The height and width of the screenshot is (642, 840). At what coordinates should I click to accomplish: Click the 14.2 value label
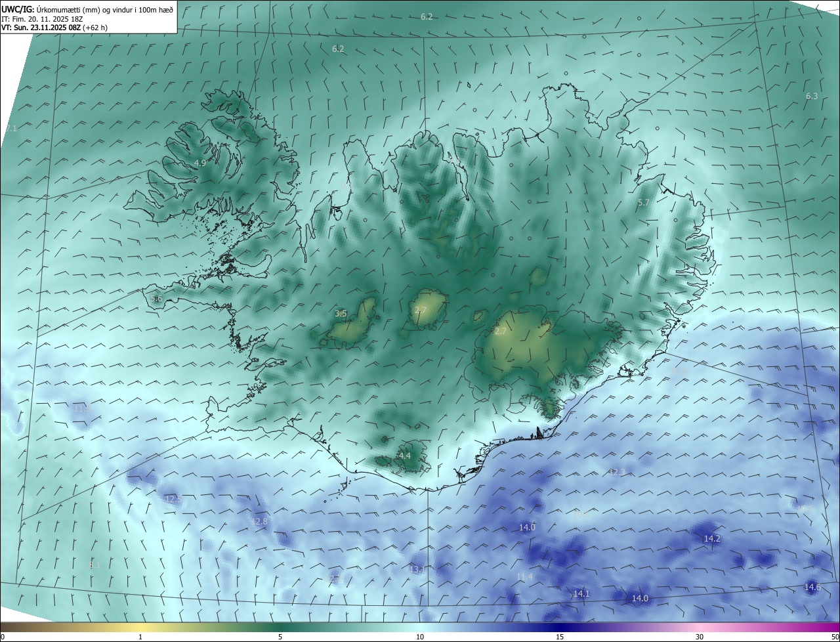pyautogui.click(x=712, y=538)
